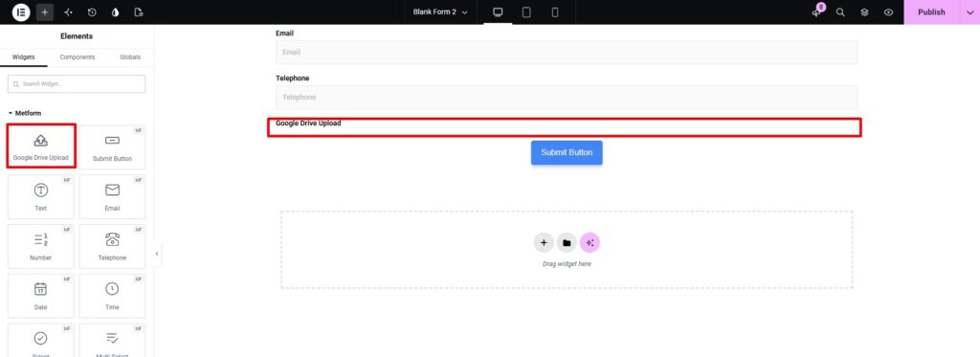Click the pink AI sparkle icon
Viewport: 980px width, 357px height.
(590, 242)
